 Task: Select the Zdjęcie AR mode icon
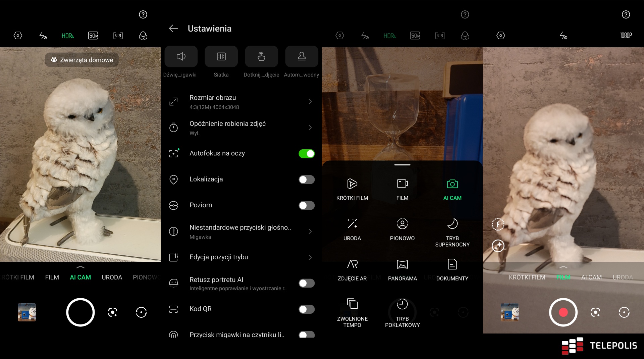tap(352, 264)
